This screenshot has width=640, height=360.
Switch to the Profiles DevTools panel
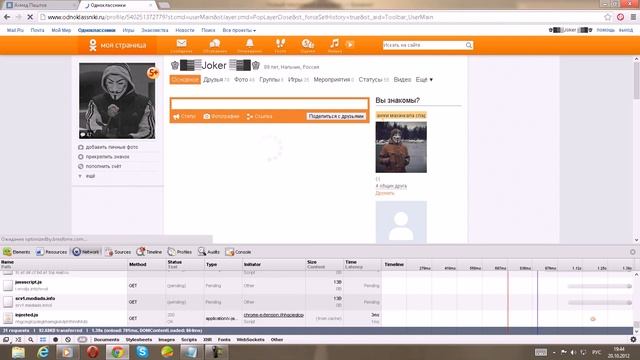click(180, 252)
